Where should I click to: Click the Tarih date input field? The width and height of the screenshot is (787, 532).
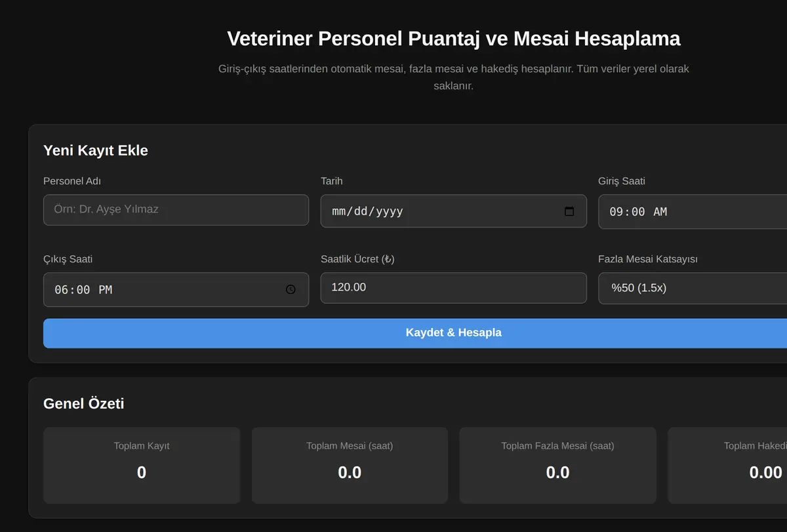coord(453,211)
